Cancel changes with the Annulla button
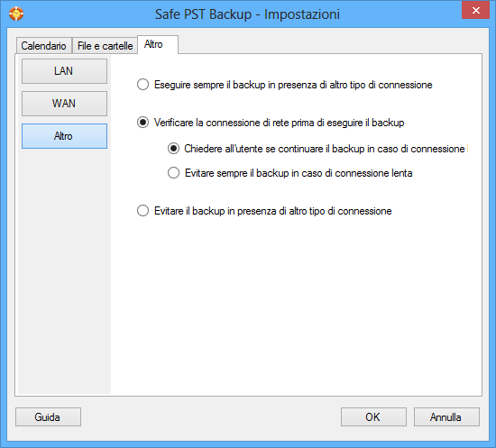The height and width of the screenshot is (448, 496). tap(446, 417)
